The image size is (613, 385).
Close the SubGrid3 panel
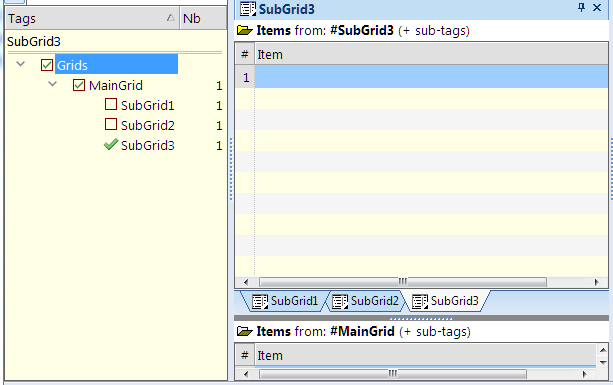597,7
